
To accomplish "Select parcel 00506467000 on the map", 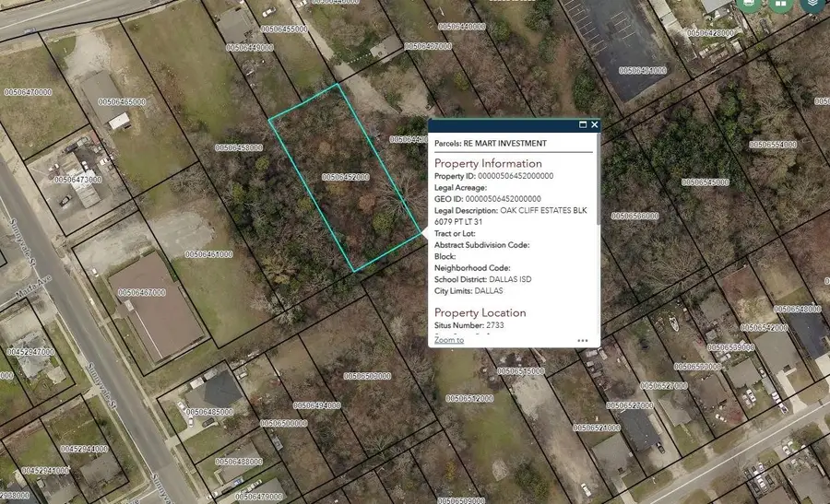I will tap(142, 292).
